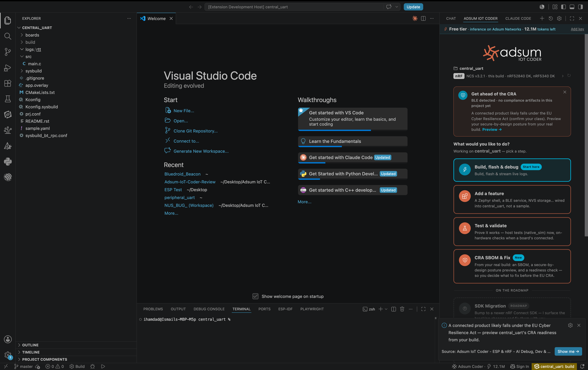Viewport: 588px width, 370px height.
Task: Click the Claude Code icon in editor toolbar
Action: [415, 19]
